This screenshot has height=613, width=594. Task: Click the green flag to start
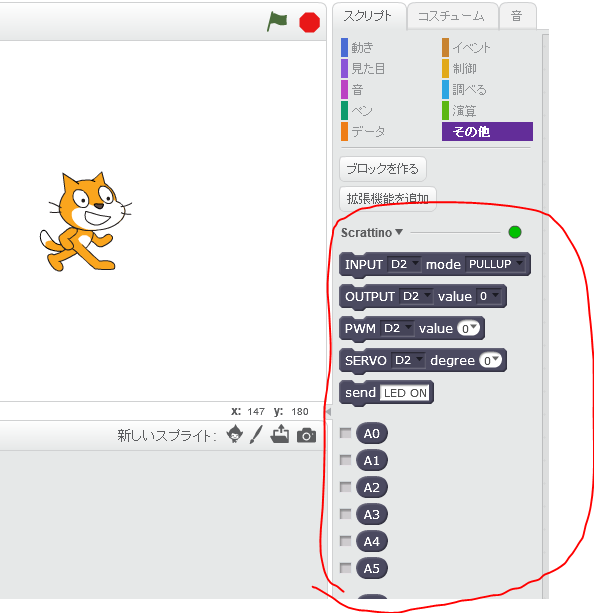point(277,22)
